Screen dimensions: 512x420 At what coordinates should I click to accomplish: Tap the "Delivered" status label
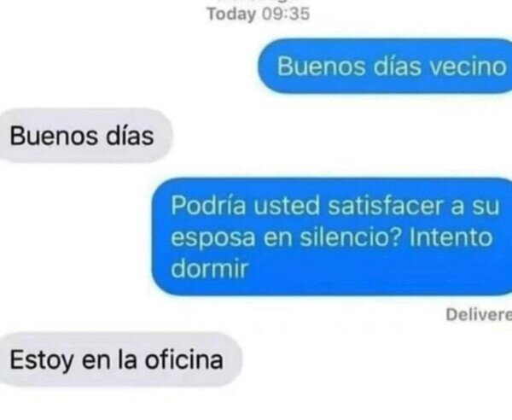tap(479, 314)
